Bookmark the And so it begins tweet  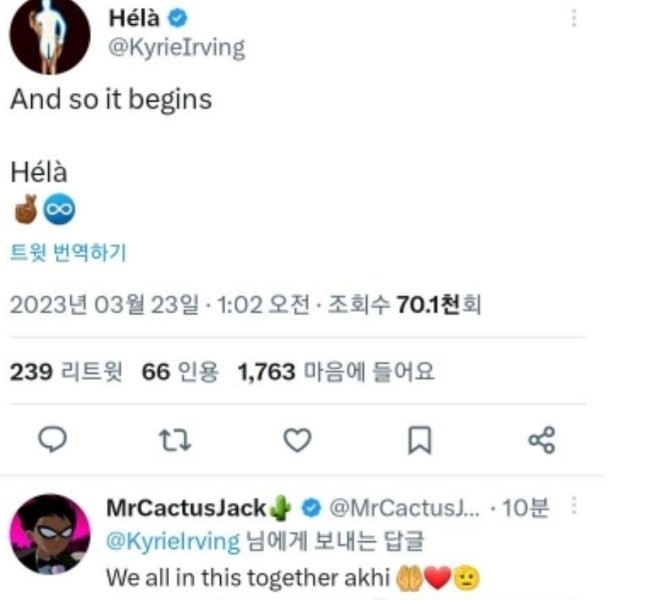[422, 440]
